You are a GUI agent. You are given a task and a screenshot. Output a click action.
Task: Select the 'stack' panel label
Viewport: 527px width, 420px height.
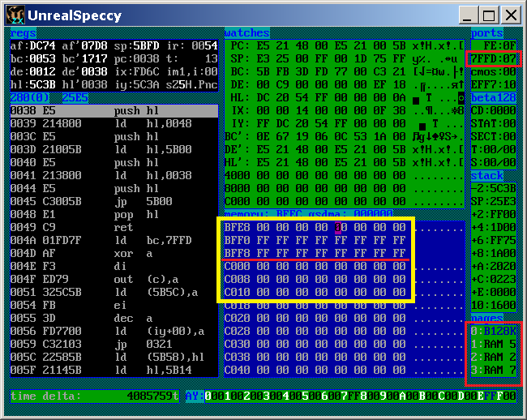pyautogui.click(x=486, y=175)
